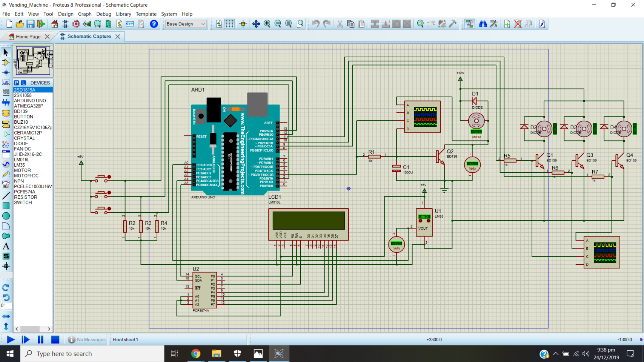This screenshot has height=362, width=644.
Task: Select the Terminals Mode tool
Action: [6, 123]
